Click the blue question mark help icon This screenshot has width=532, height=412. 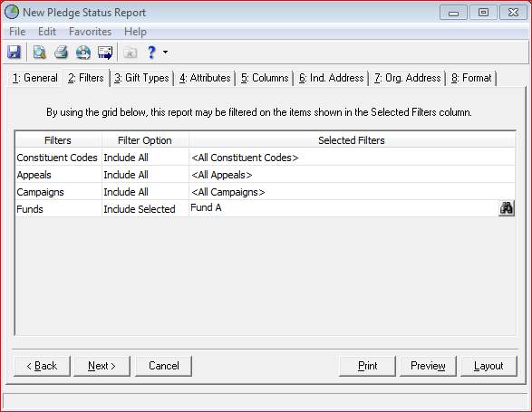(151, 53)
